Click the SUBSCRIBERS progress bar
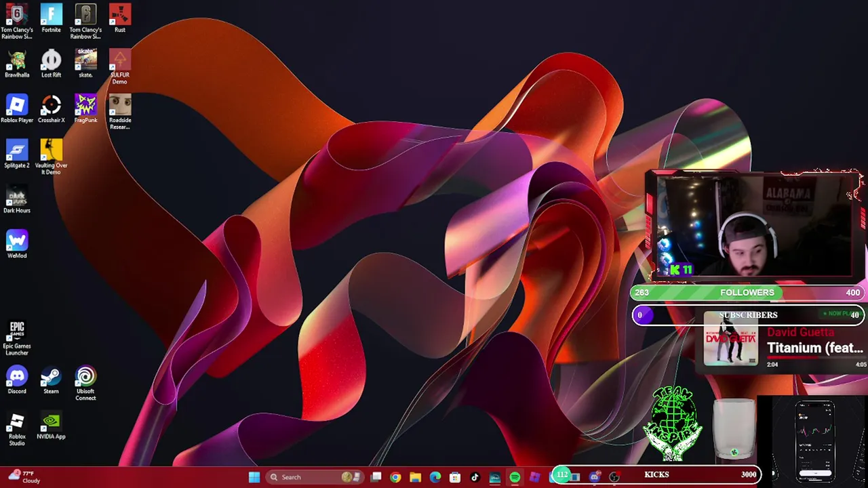Image resolution: width=868 pixels, height=488 pixels. click(747, 315)
